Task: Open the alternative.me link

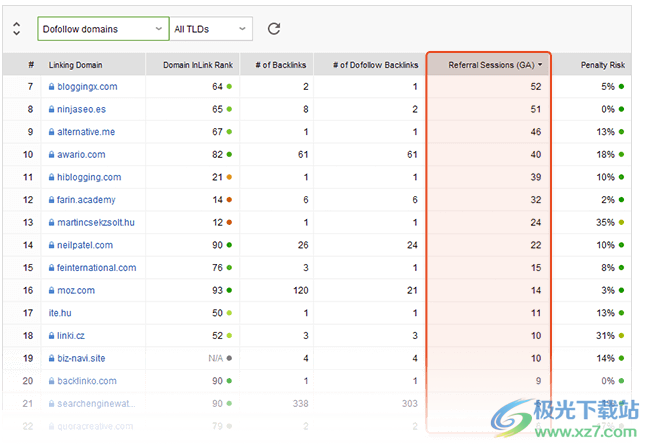Action: point(86,132)
